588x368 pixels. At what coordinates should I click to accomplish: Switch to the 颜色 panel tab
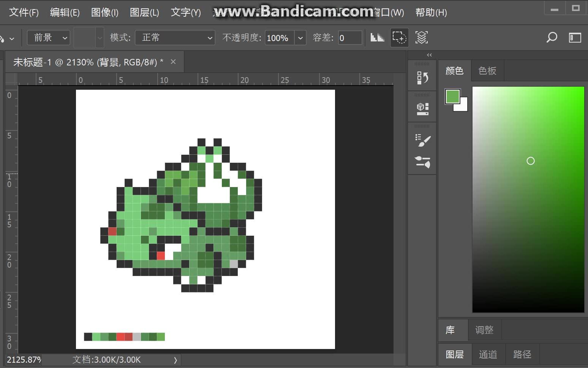(x=454, y=71)
